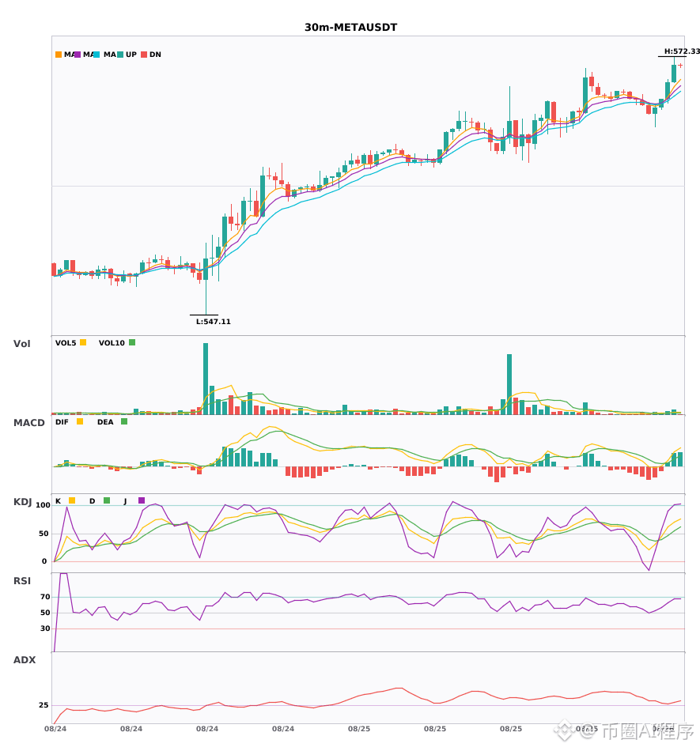Select the RSI panel label

point(22,581)
